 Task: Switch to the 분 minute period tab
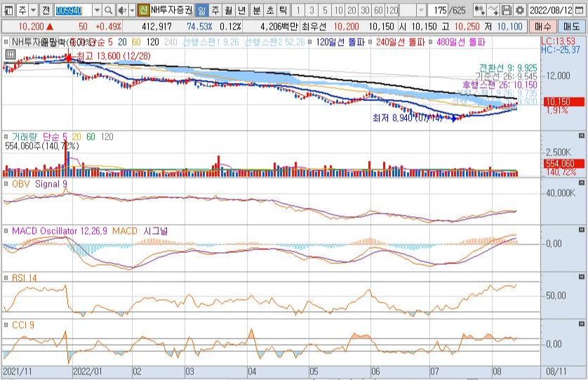coord(257,10)
